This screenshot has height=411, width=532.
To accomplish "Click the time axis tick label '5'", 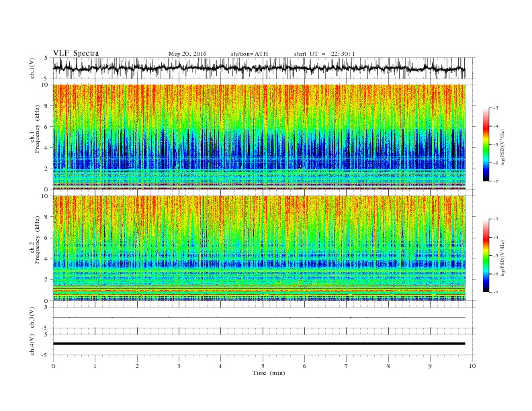I will click(x=263, y=366).
